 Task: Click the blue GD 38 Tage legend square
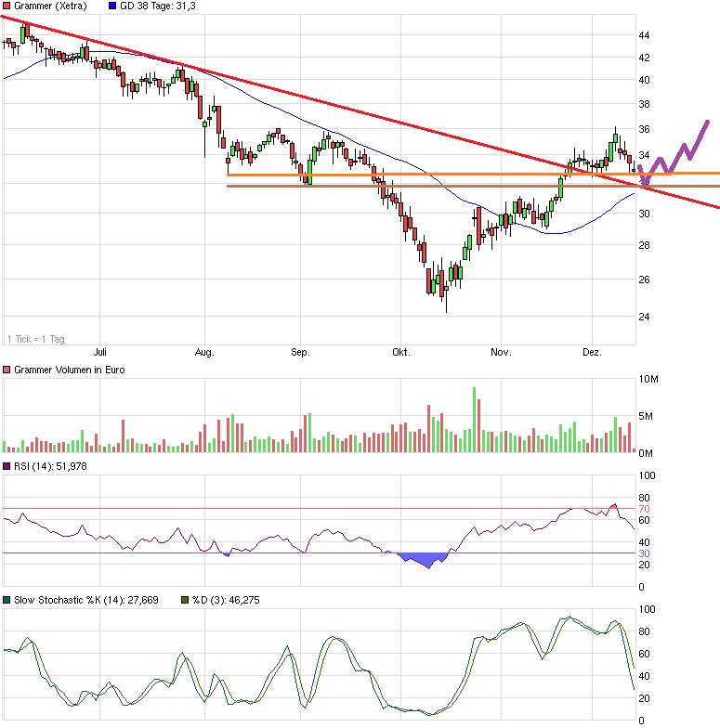click(112, 6)
